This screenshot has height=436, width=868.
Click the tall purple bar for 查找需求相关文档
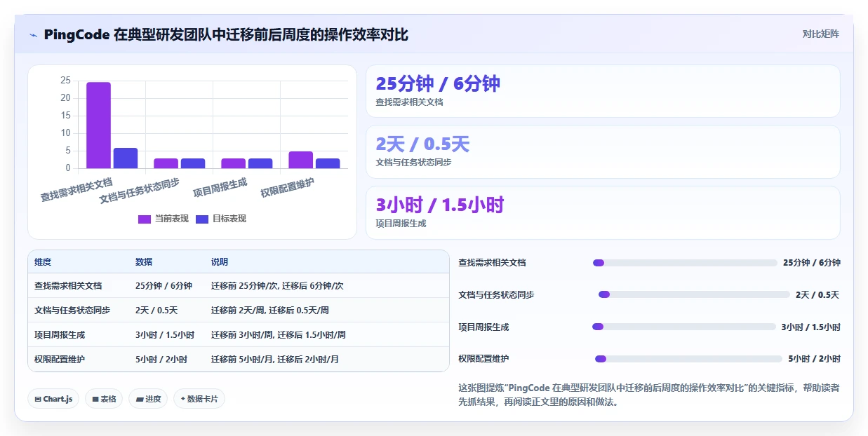98,125
